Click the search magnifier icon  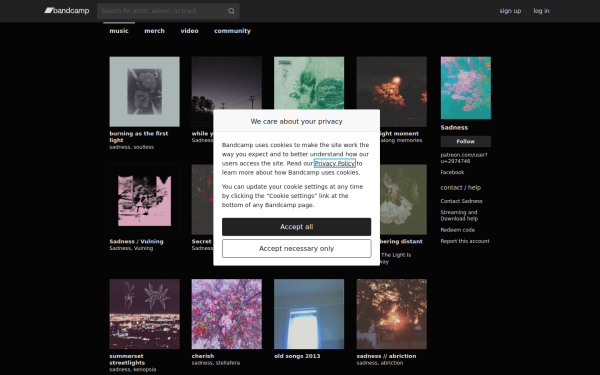coord(231,11)
